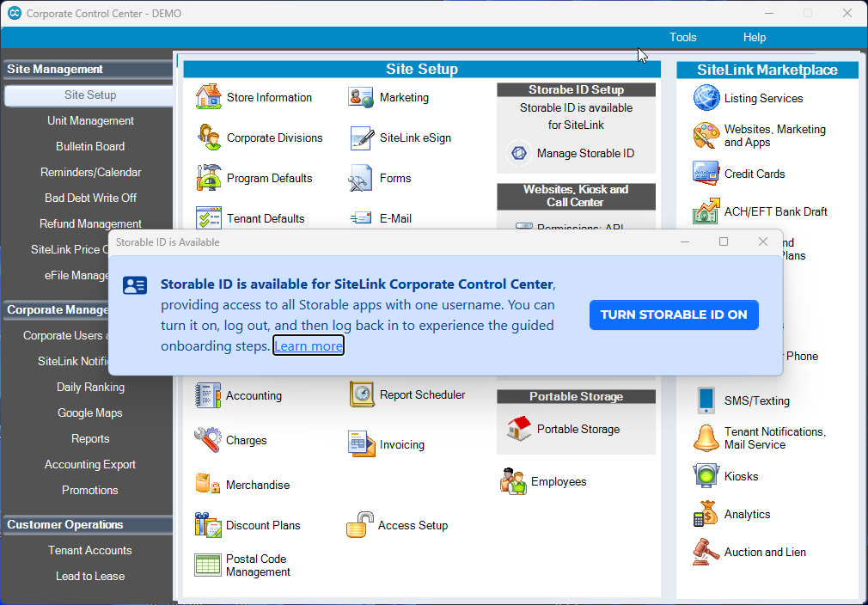Click the Employees people icon
Image resolution: width=868 pixels, height=605 pixels.
(x=512, y=481)
